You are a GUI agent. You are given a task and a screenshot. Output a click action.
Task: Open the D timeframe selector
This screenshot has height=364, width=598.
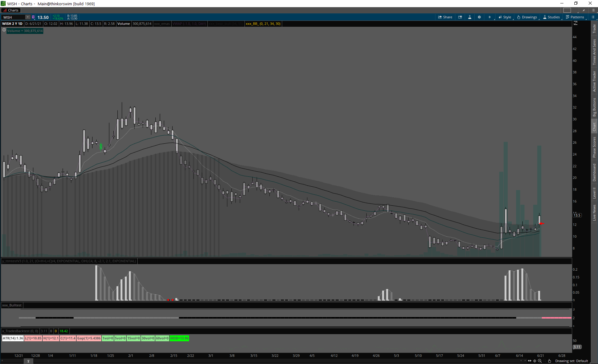(x=490, y=17)
